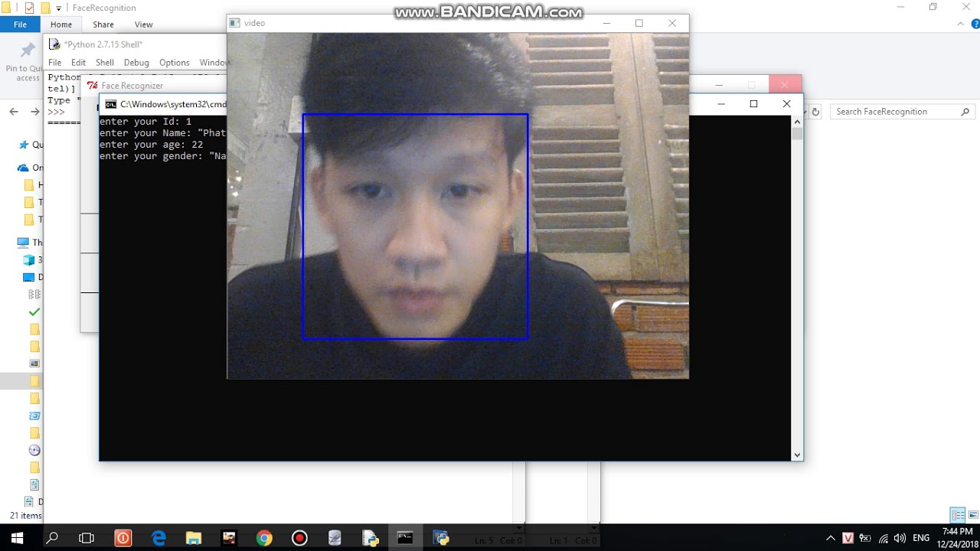This screenshot has width=980, height=551.
Task: Open the Shell menu in Python Shell
Action: tap(105, 63)
